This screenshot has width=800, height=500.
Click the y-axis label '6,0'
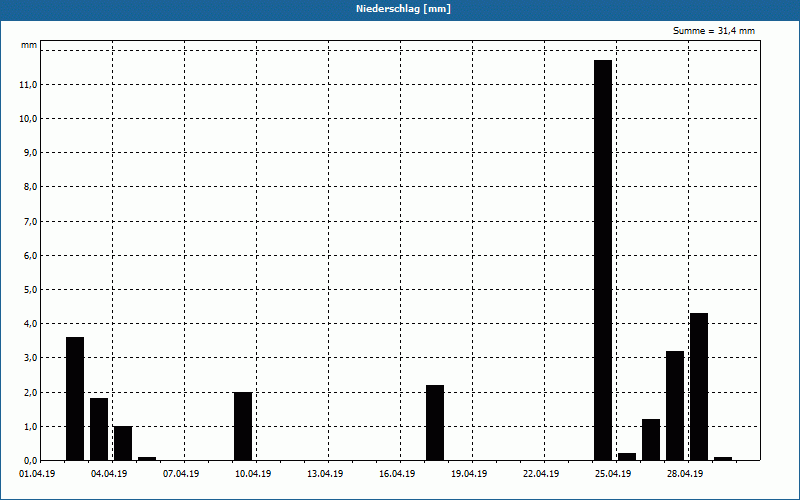click(30, 256)
